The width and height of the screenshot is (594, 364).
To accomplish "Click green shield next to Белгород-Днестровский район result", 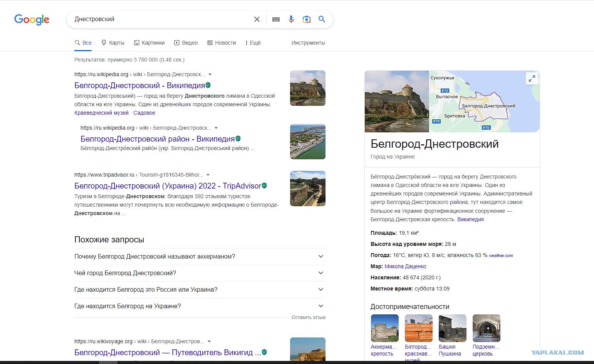I will (238, 139).
